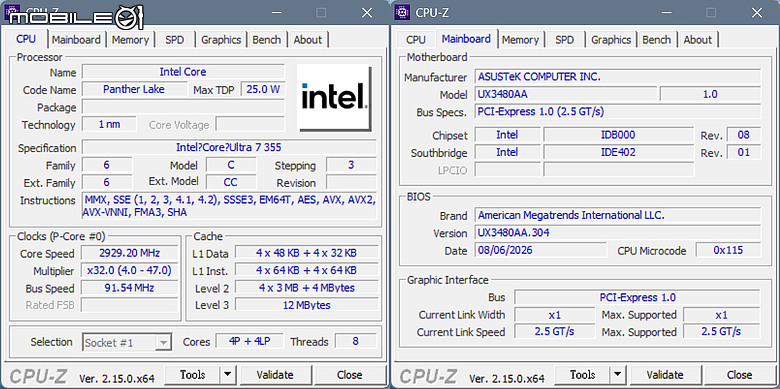Viewport: 780px width, 389px height.
Task: Click the BIOS Date field '08/06/2026'
Action: [541, 250]
